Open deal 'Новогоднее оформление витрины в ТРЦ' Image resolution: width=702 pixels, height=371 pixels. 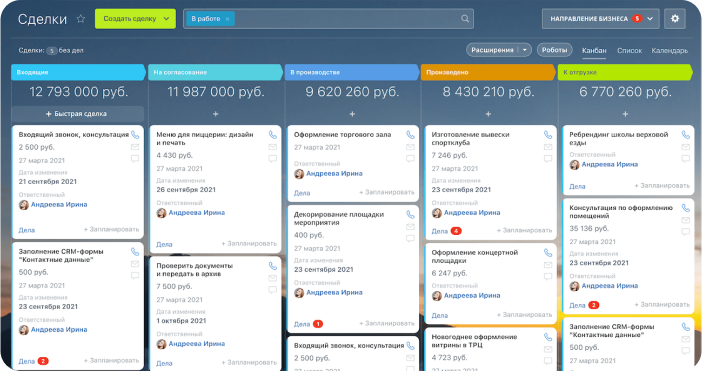pyautogui.click(x=474, y=341)
